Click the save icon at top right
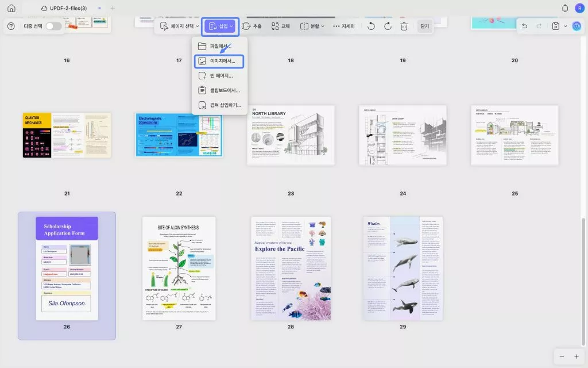Screen dimensions: 588x368 click(x=555, y=26)
